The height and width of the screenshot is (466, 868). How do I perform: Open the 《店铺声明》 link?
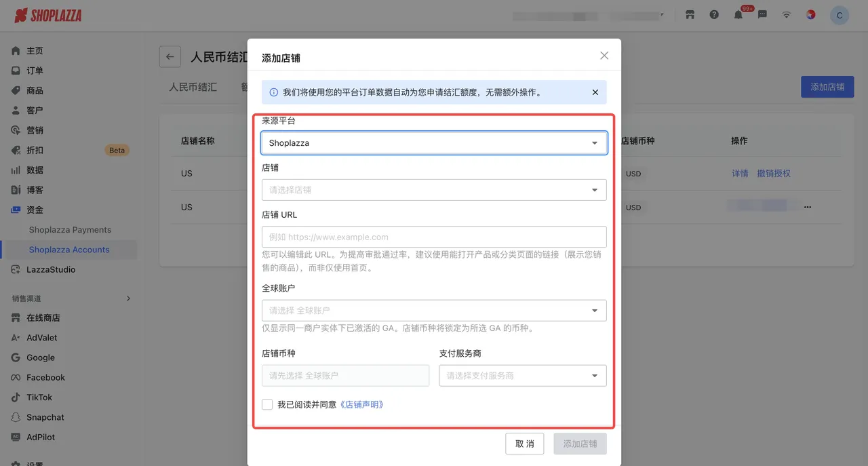[361, 404]
